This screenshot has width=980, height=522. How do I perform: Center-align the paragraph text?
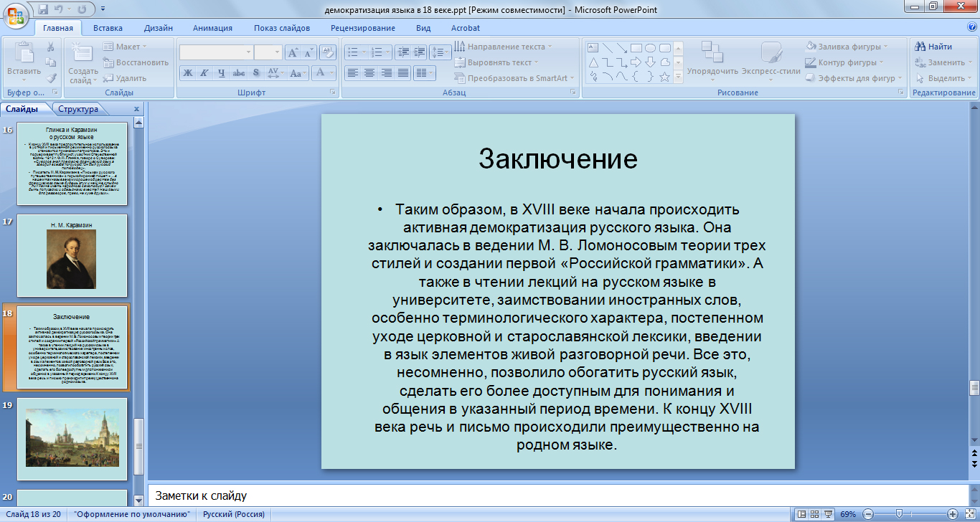point(369,73)
